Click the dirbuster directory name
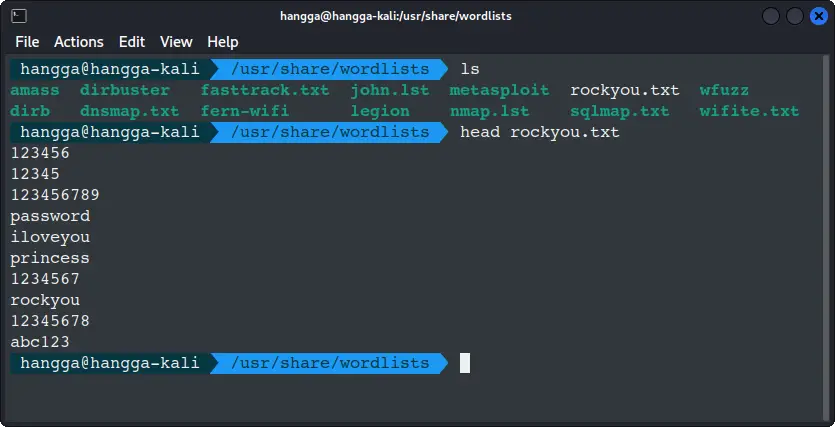This screenshot has height=427, width=835. tap(125, 91)
